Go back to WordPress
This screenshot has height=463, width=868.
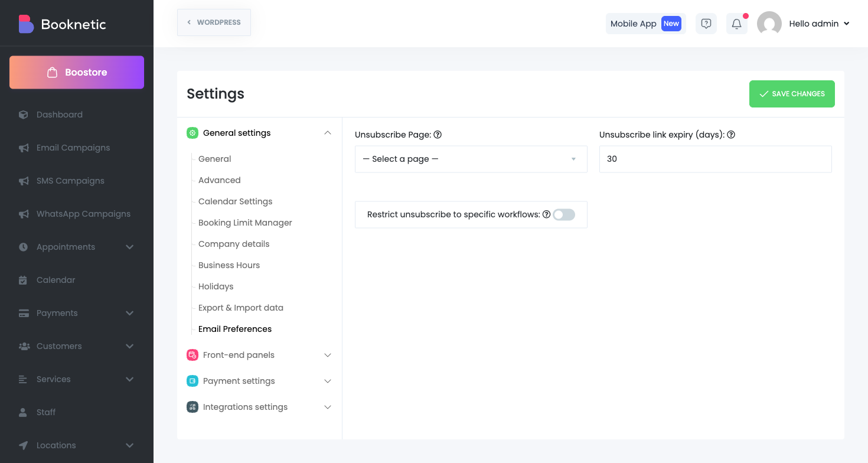[214, 22]
